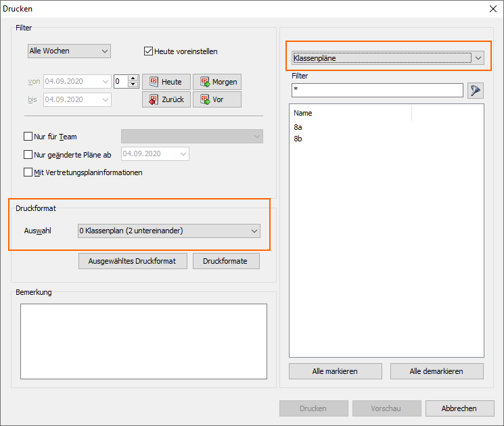Select class 8a in the list

[298, 127]
